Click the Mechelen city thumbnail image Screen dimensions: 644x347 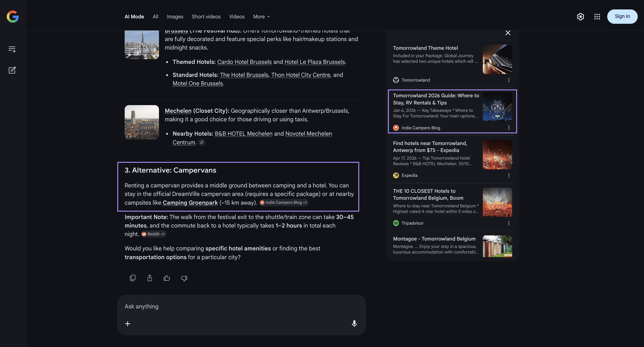tap(142, 122)
